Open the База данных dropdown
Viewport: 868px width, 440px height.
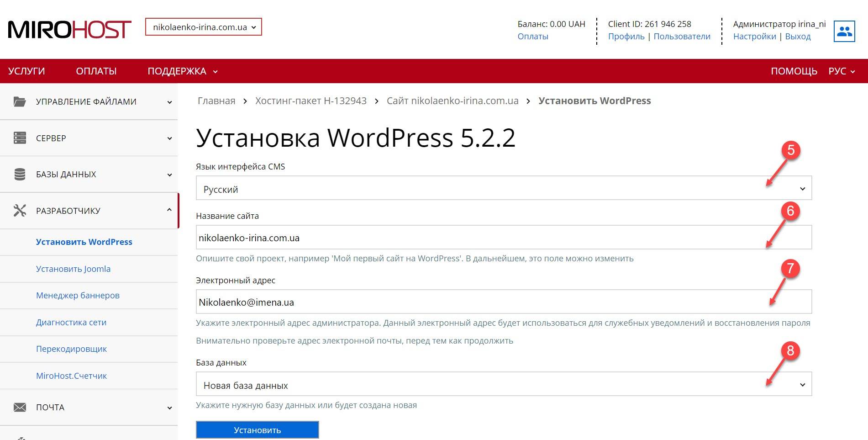pos(504,384)
